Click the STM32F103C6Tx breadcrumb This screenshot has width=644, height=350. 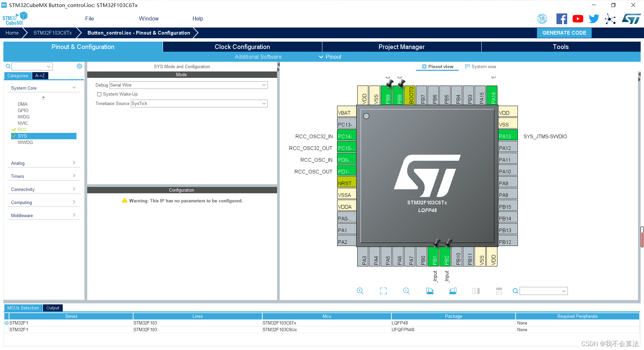tap(53, 33)
